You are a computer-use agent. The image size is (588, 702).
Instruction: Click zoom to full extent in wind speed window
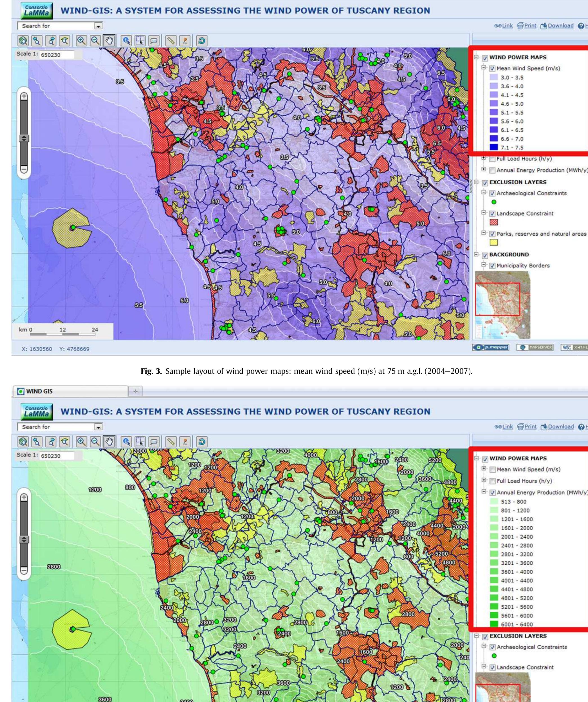[23, 41]
